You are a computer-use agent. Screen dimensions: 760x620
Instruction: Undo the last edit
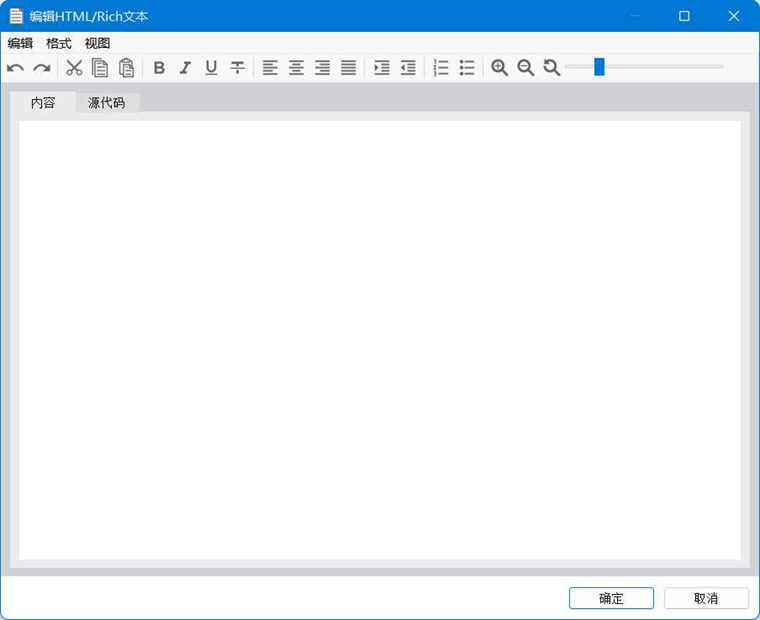[x=16, y=67]
